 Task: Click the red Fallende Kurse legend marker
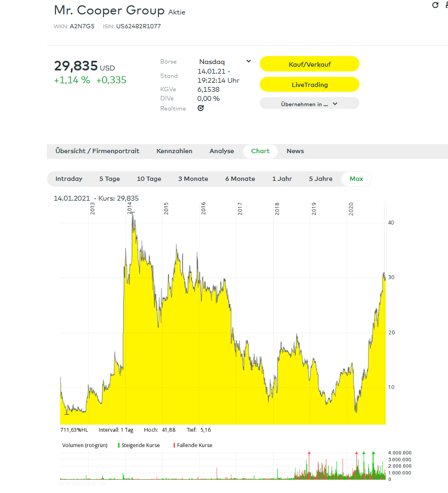coord(174,445)
